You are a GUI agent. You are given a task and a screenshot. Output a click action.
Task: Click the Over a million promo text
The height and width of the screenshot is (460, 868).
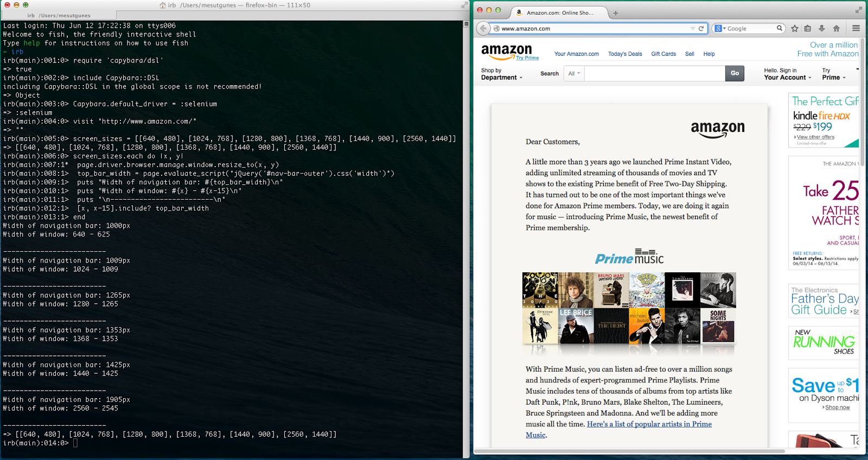(x=834, y=45)
